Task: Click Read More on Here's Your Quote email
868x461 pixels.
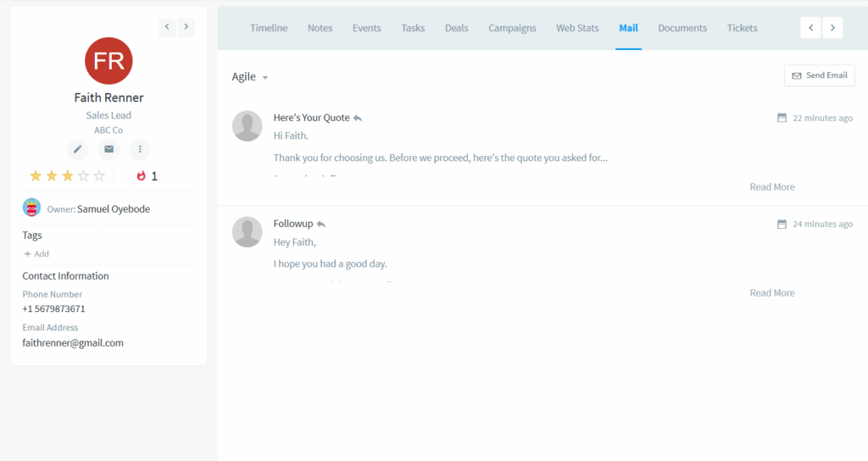Action: coord(771,186)
